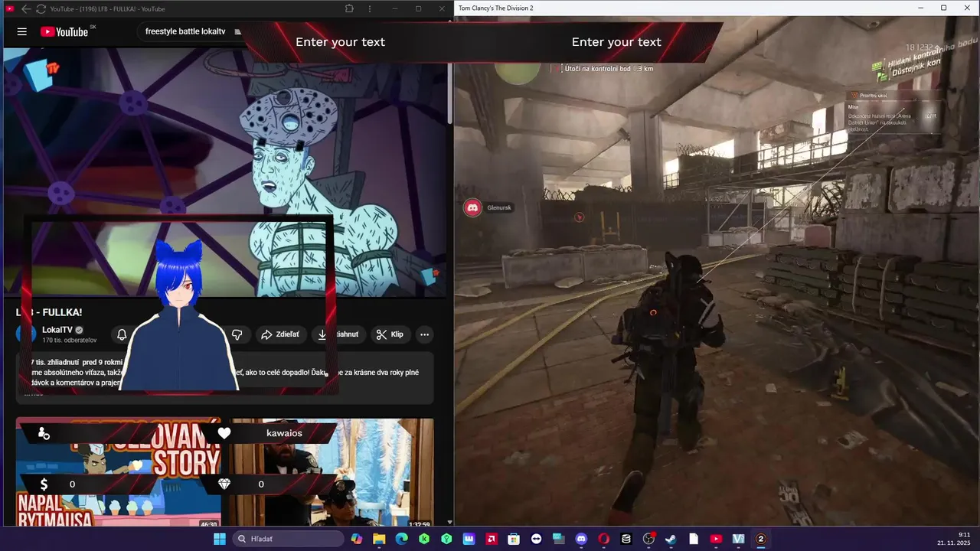Click the playing video frame
The width and height of the screenshot is (980, 551).
[224, 172]
